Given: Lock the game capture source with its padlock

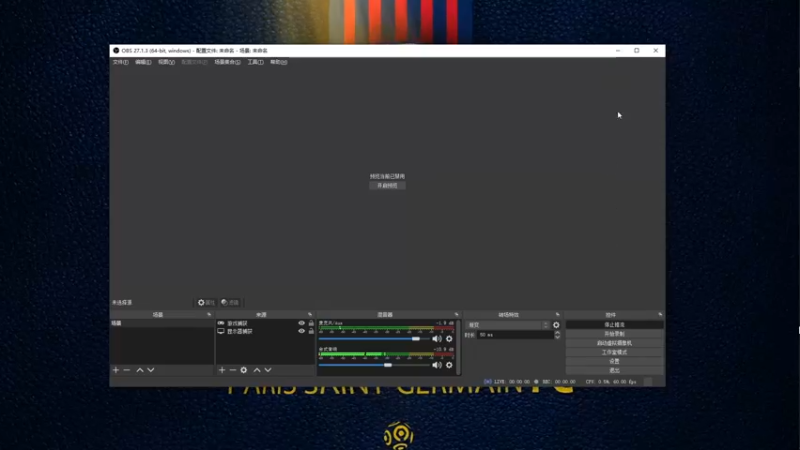Looking at the screenshot, I should [311, 323].
